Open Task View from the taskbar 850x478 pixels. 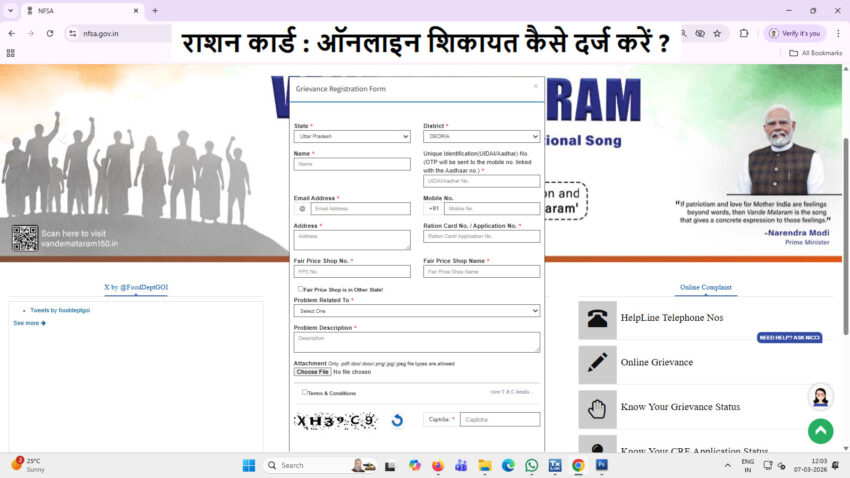click(x=390, y=465)
